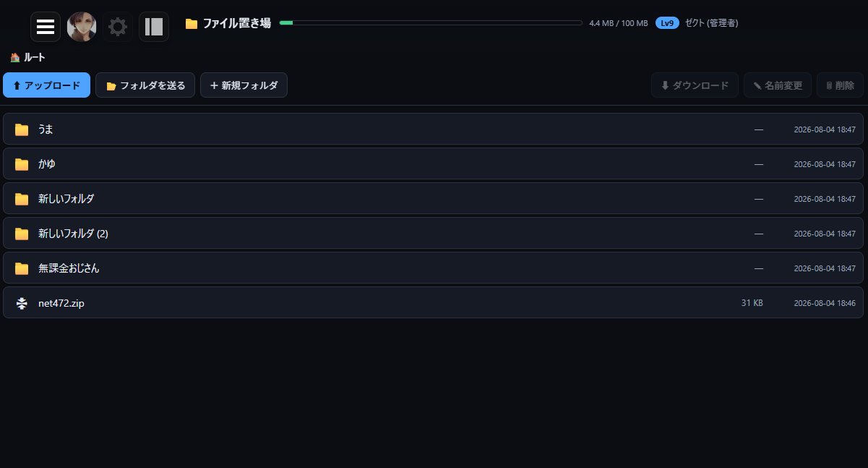Click the storage usage progress bar
Image resolution: width=868 pixels, height=468 pixels.
431,23
